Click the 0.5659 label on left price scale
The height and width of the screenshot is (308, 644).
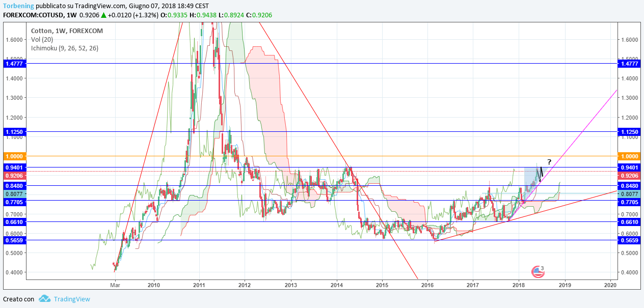[x=14, y=240]
